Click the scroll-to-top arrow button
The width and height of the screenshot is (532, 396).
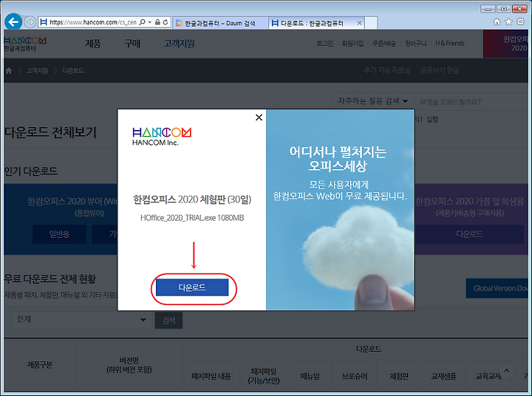click(x=507, y=371)
